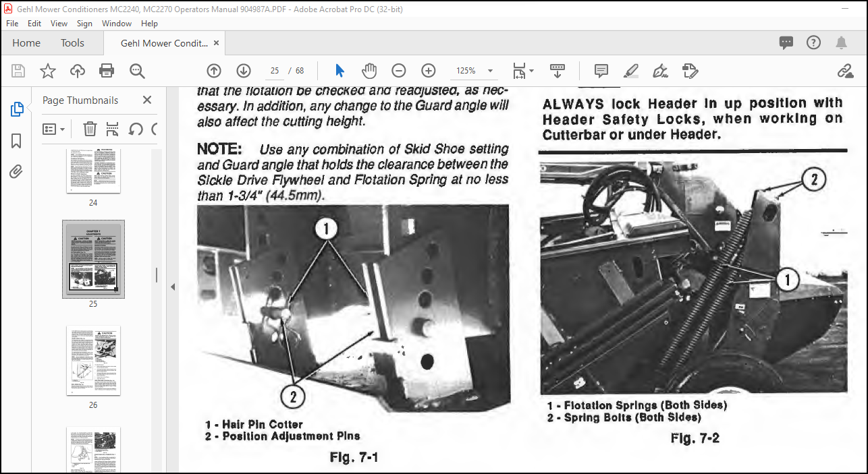Select page 24 thumbnail

(93, 171)
